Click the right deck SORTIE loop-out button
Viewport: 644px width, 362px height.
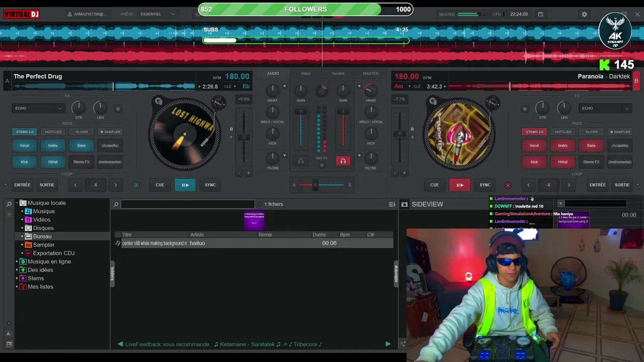622,185
